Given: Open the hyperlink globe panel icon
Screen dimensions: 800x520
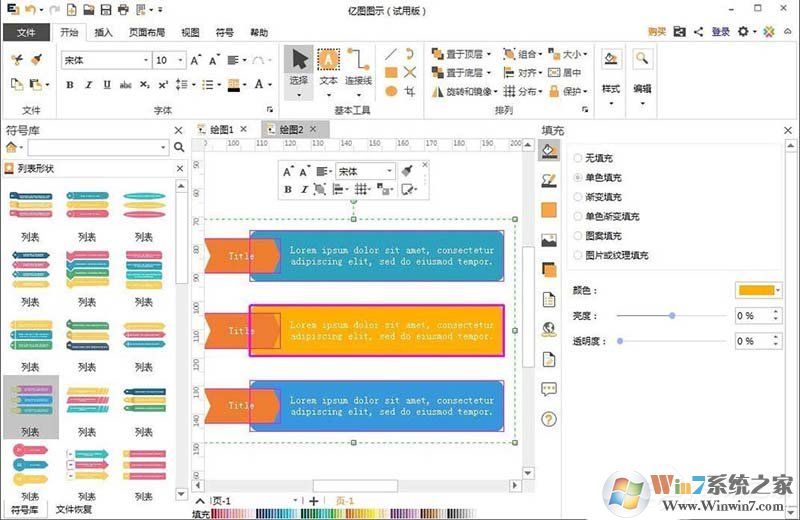Looking at the screenshot, I should pos(549,330).
